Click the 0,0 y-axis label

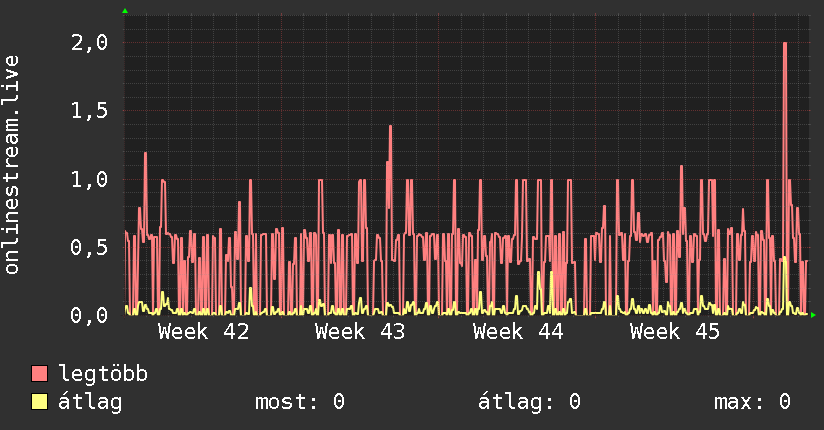click(89, 315)
